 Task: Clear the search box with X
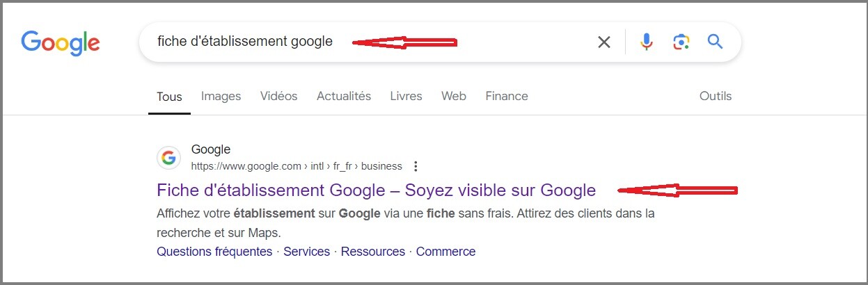[x=604, y=42]
